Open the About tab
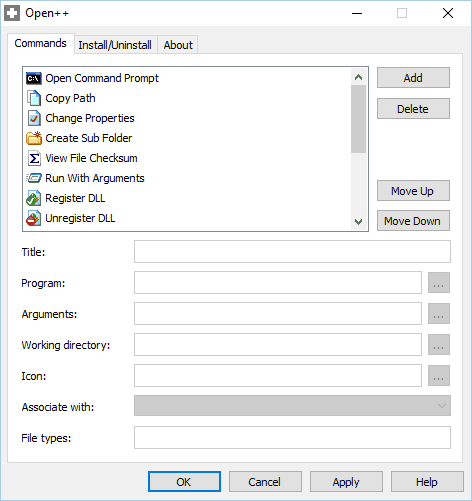 (178, 45)
